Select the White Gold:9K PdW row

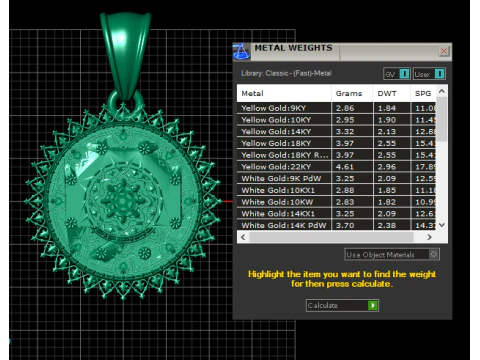(x=336, y=178)
